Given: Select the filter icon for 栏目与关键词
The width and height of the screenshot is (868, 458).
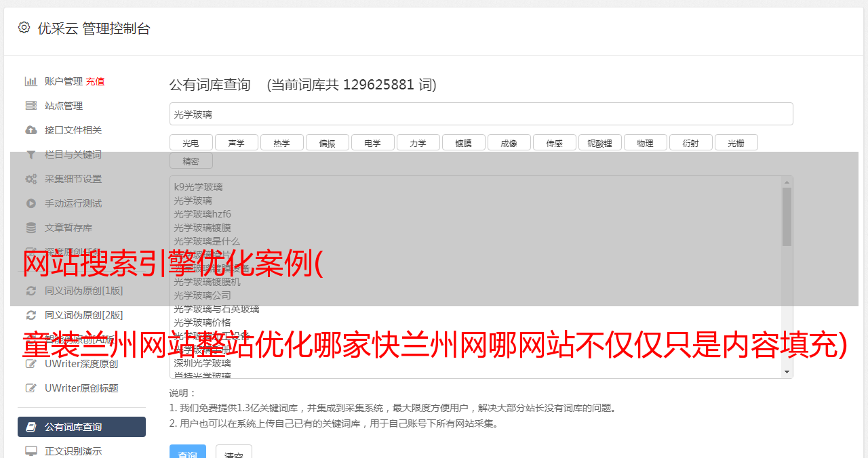Looking at the screenshot, I should click(x=31, y=154).
